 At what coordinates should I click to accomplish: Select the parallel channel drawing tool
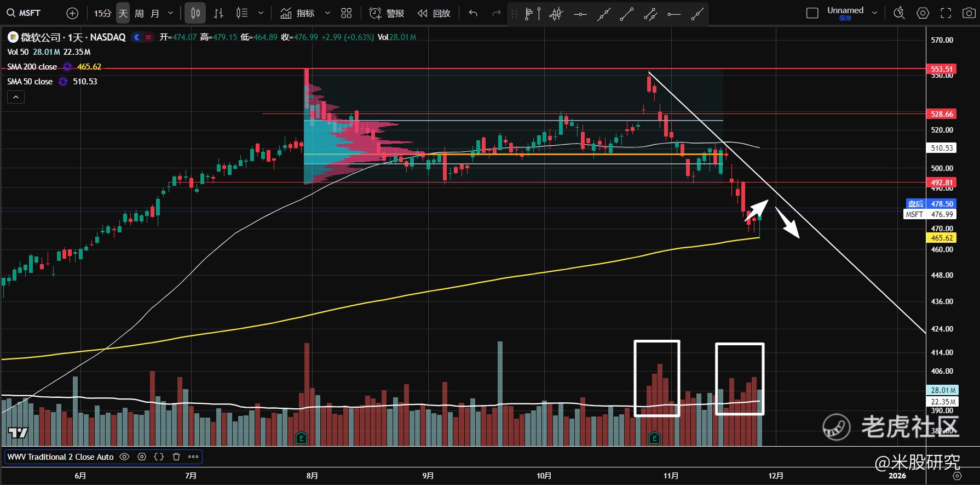pos(650,14)
